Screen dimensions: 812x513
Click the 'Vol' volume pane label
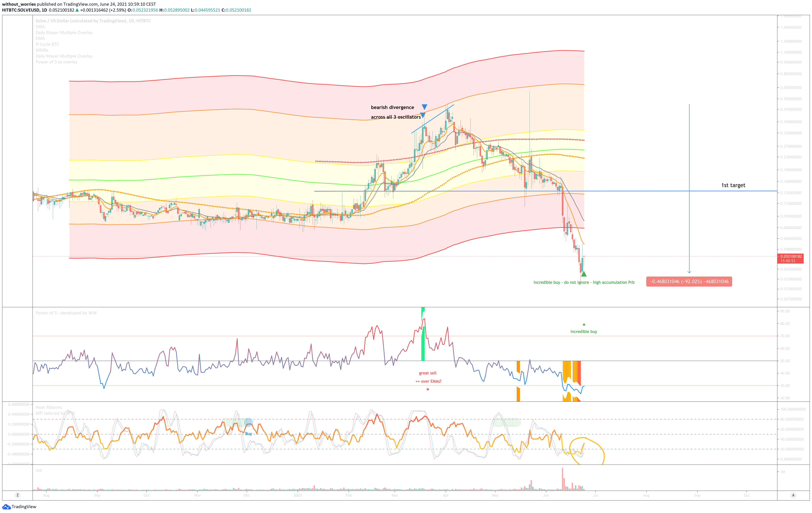pyautogui.click(x=39, y=470)
